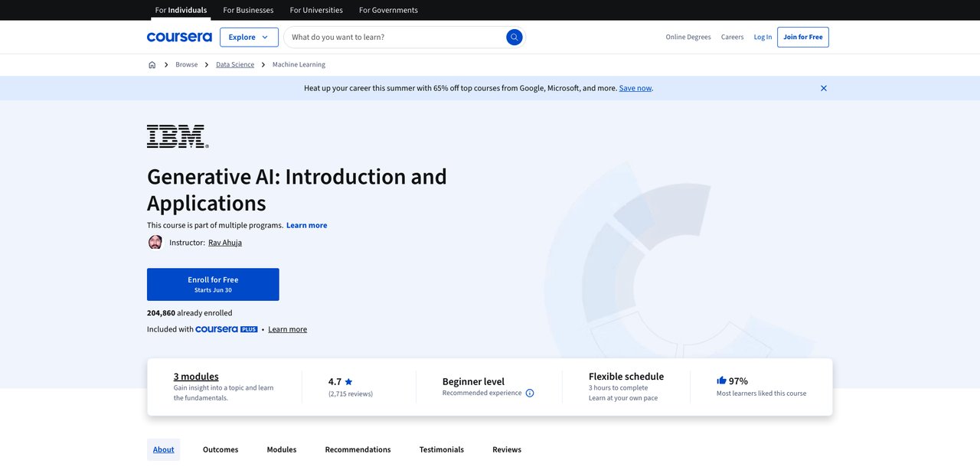Switch to For Governments tab
Viewport: 980px width, 467px height.
[388, 10]
